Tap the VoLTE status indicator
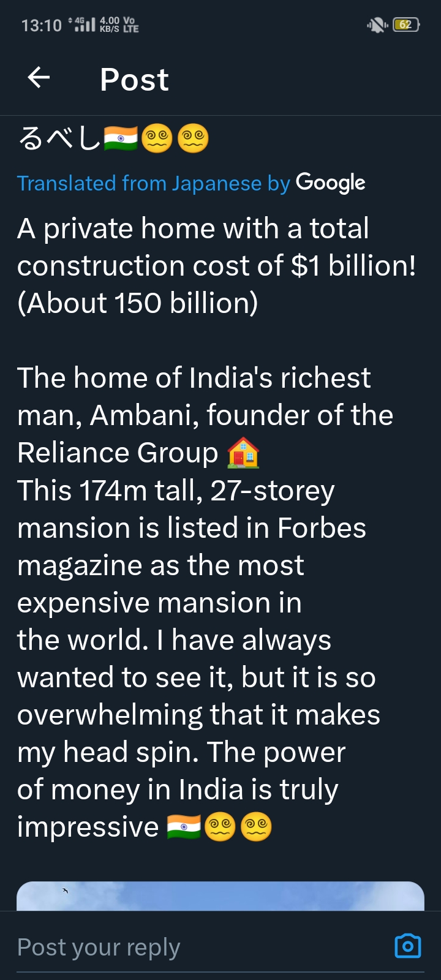Viewport: 441px width, 980px height. coord(130,24)
